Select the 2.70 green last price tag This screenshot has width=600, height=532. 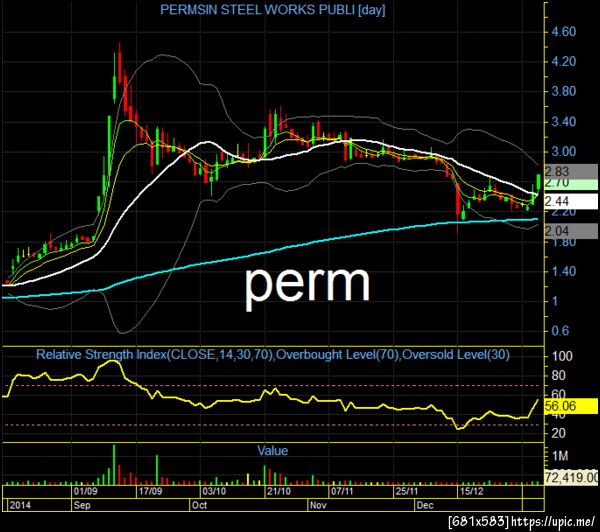click(x=571, y=184)
